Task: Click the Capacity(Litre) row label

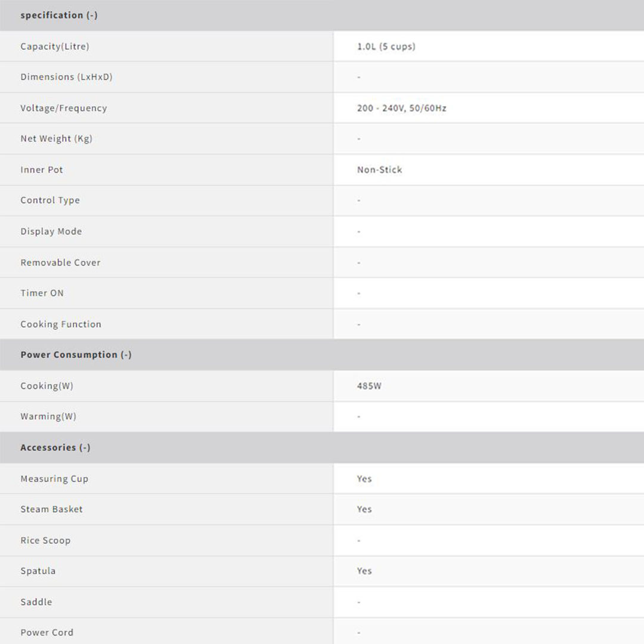Action: 55,47
